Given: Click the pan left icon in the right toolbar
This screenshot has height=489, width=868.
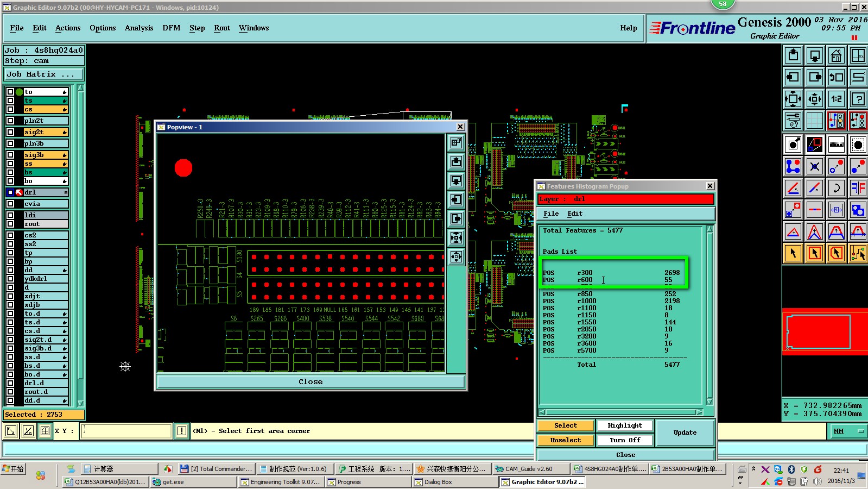Looking at the screenshot, I should (793, 77).
